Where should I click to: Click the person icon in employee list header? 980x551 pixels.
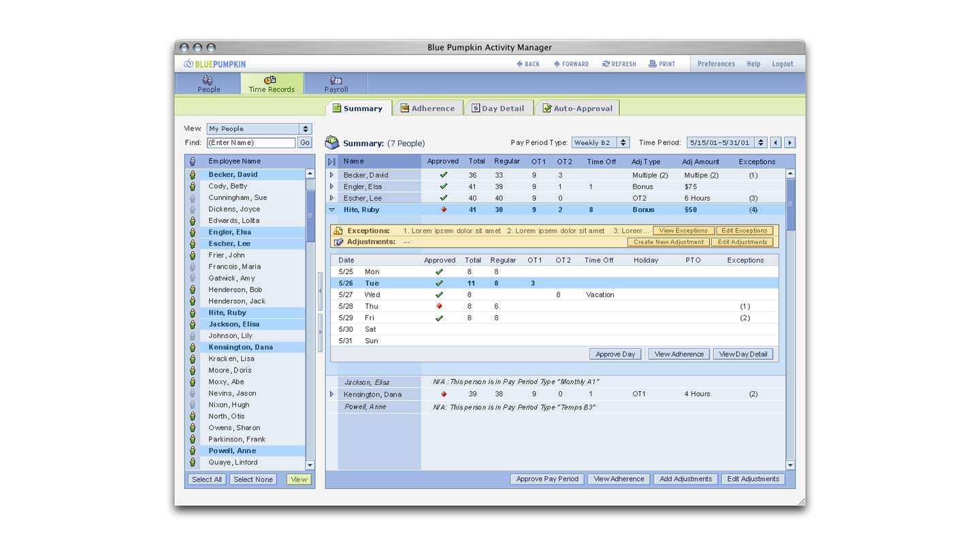point(193,161)
